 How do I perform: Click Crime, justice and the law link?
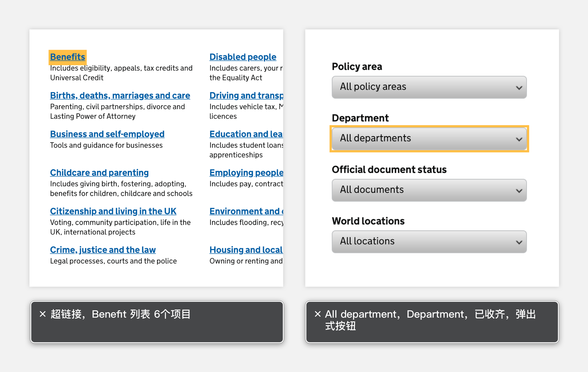tap(103, 250)
